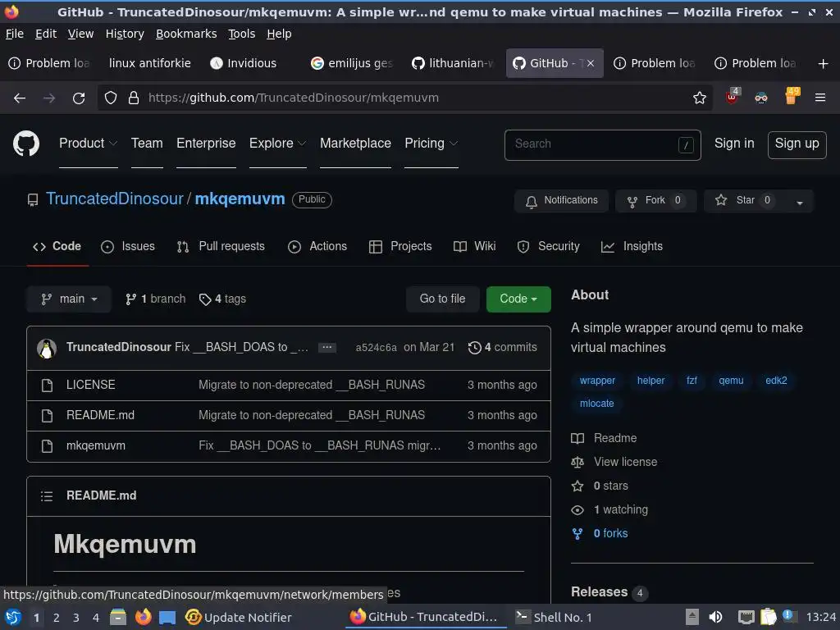Click the Go to file button
The image size is (840, 630).
coord(442,299)
